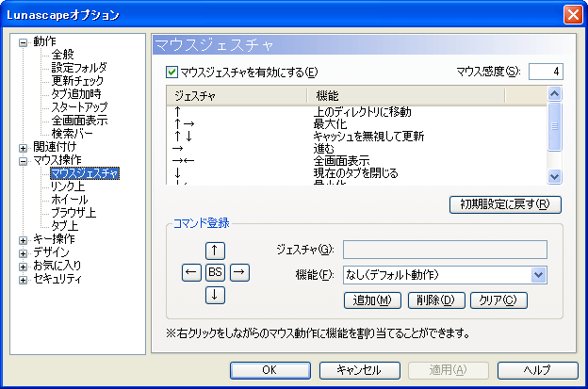Click the 初期設定に戻す button
The width and height of the screenshot is (588, 389).
(x=505, y=204)
